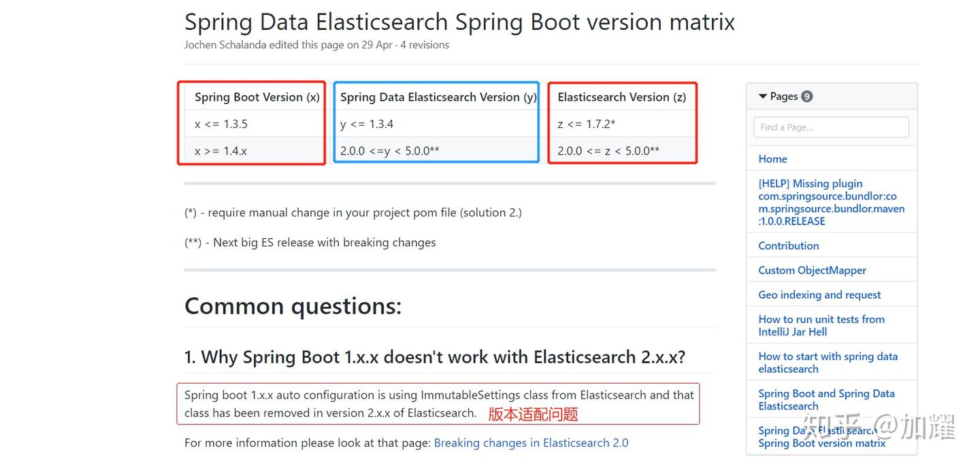Viewport: 980px width, 466px height.
Task: Open the Home wiki page
Action: point(772,159)
